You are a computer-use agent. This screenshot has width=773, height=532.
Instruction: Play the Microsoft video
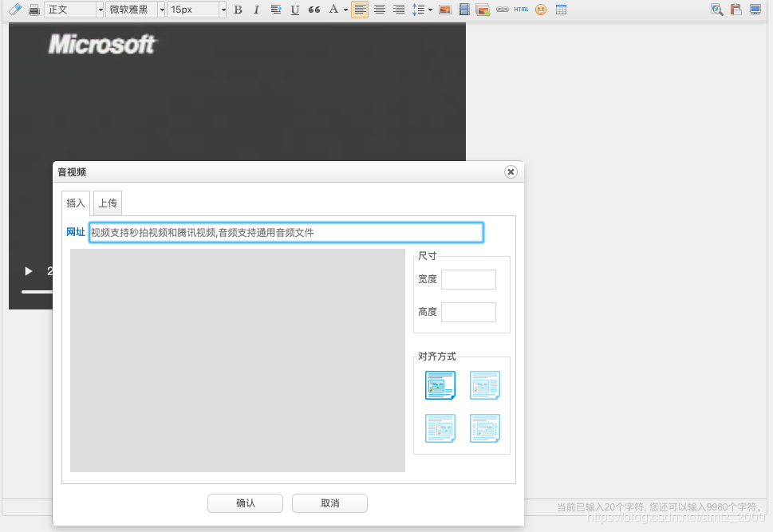click(29, 271)
